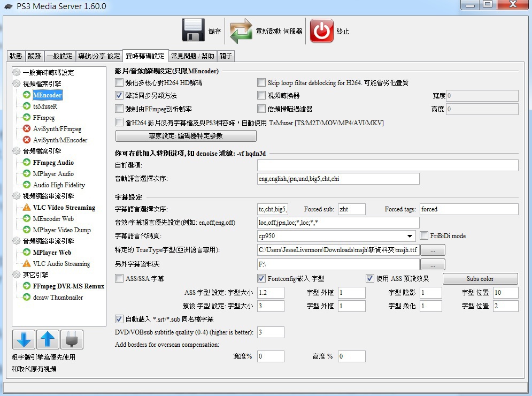Screen dimensions: 532x396
Task: Toggle Skip loop filter deblocking checkbox
Action: tap(261, 82)
